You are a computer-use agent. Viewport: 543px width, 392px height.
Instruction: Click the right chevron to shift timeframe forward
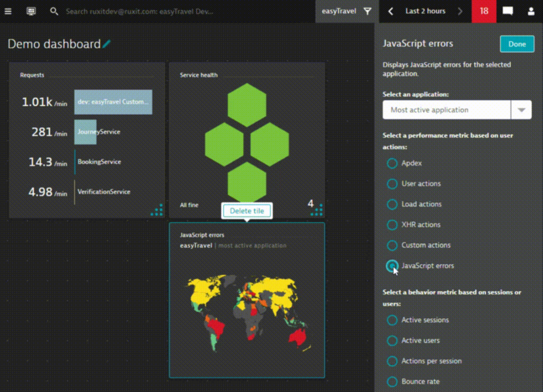pyautogui.click(x=460, y=11)
